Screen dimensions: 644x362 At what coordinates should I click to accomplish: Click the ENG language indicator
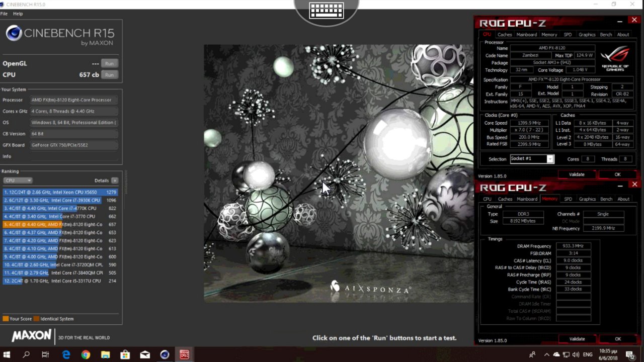point(588,354)
